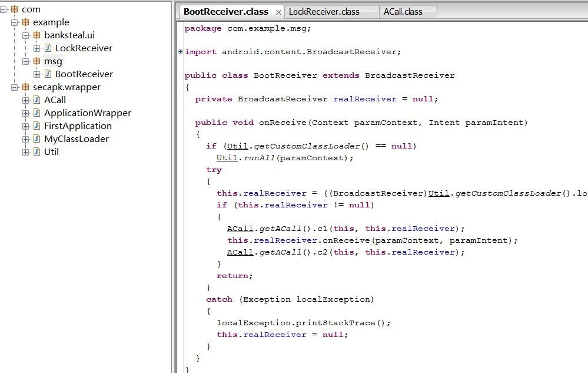Click the banksteal.ui package icon
Image resolution: width=588 pixels, height=373 pixels.
click(36, 35)
